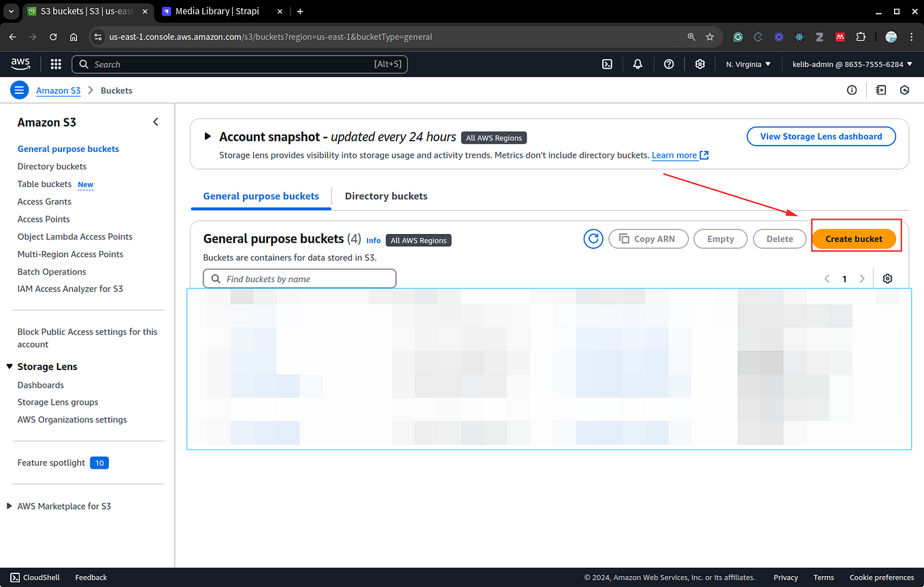924x587 pixels.
Task: Open AWS help question mark icon
Action: (668, 63)
